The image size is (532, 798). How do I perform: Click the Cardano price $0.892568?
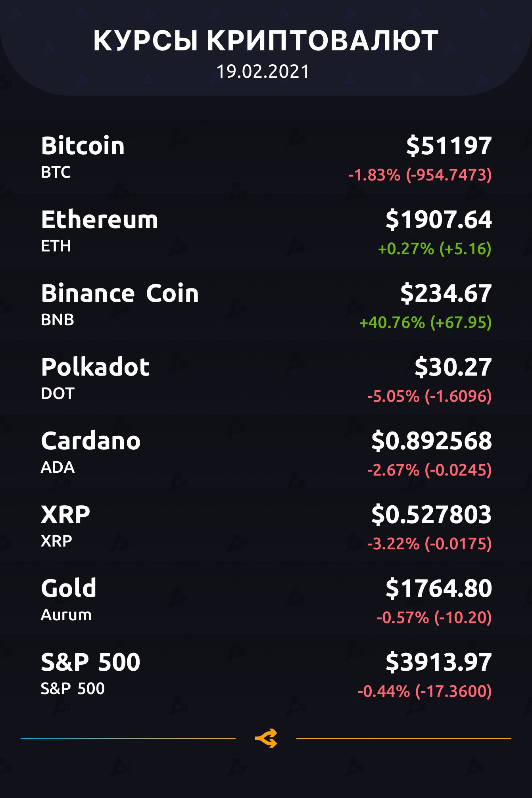click(x=431, y=441)
